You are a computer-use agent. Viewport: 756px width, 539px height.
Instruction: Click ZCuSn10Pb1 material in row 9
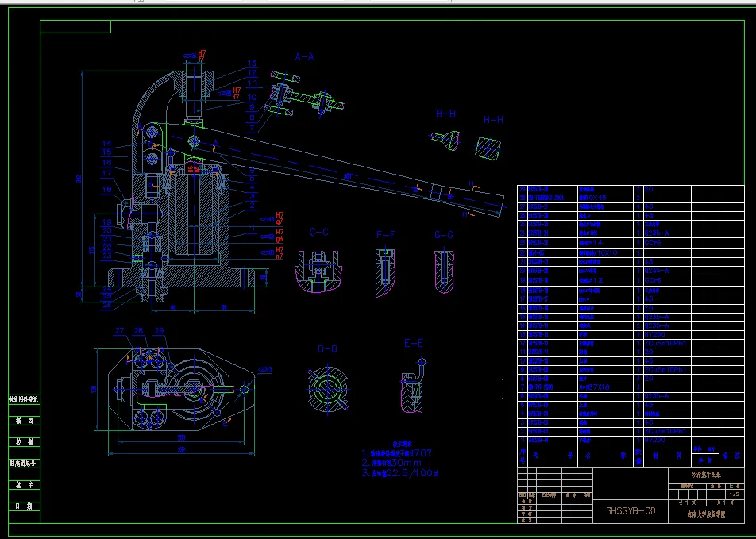(x=665, y=370)
